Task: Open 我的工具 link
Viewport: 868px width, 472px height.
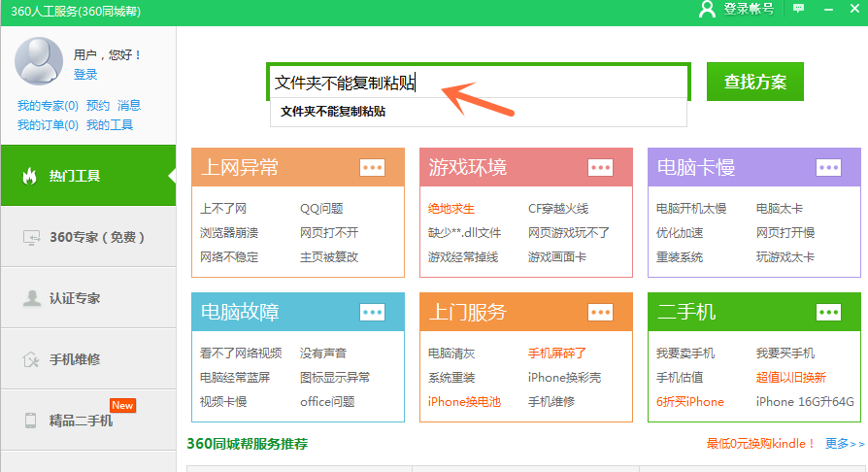Action: point(110,125)
